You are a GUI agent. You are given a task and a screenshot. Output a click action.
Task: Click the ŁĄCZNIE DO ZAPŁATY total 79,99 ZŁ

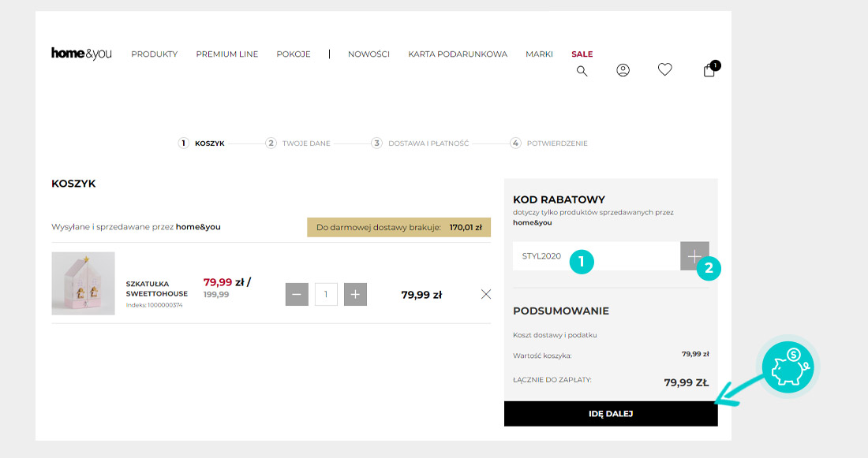tap(686, 383)
